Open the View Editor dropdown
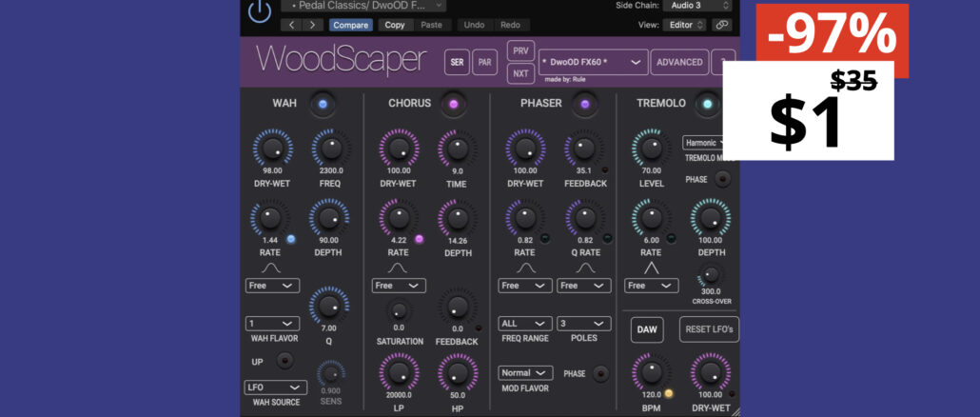This screenshot has width=980, height=417. 684,25
